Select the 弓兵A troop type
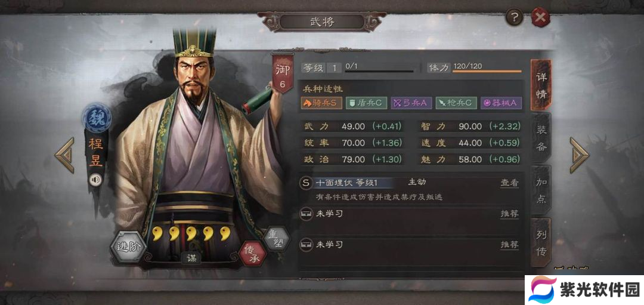The height and width of the screenshot is (305, 644). 411,103
